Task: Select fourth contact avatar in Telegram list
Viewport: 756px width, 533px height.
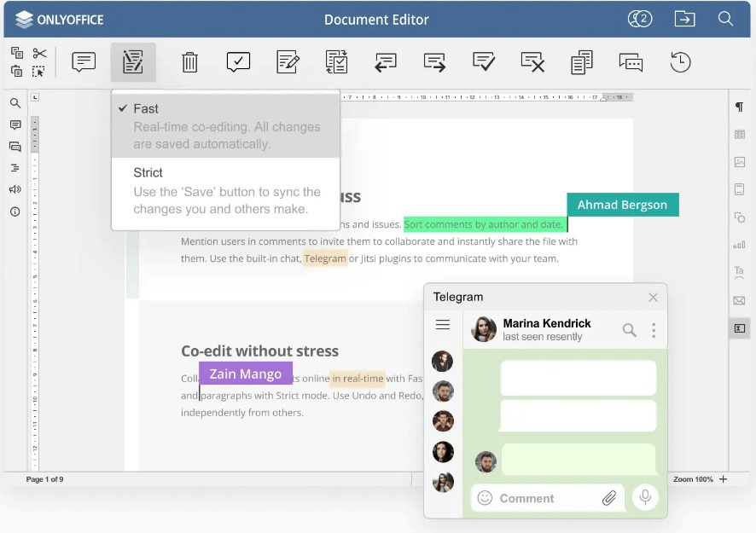Action: (443, 451)
